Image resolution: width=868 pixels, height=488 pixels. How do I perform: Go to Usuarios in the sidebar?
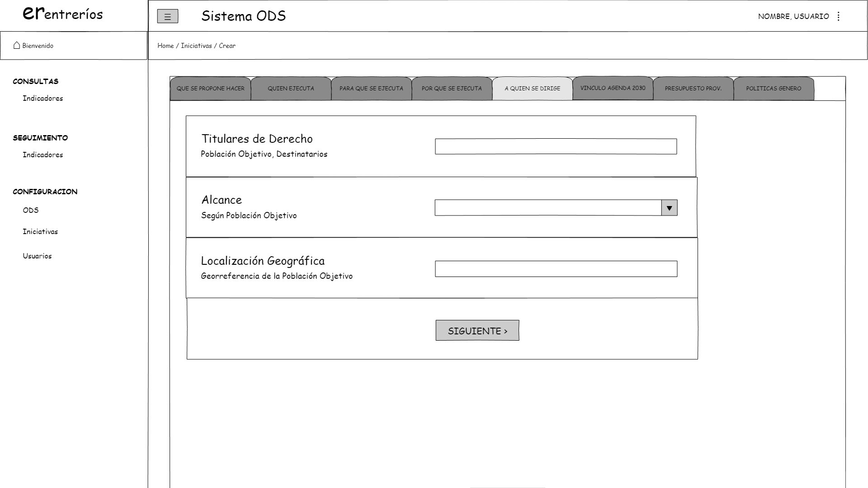37,256
